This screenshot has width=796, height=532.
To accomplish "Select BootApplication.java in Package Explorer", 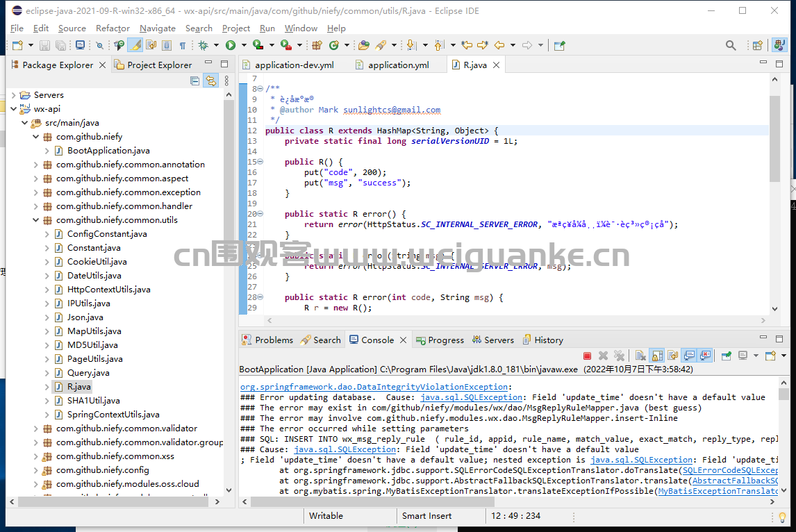I will coord(108,150).
